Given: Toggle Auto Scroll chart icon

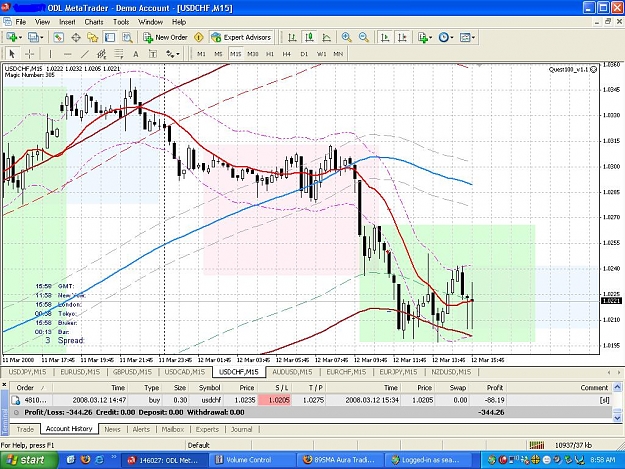Looking at the screenshot, I should click(385, 37).
